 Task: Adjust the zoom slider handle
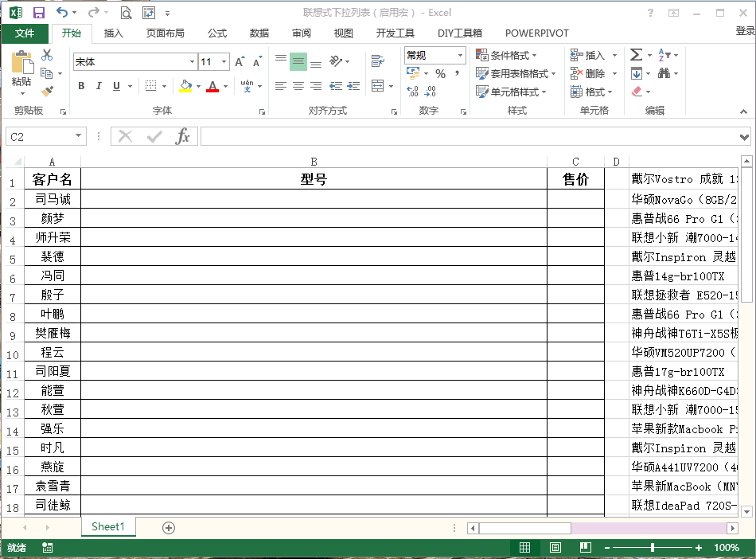(x=653, y=547)
